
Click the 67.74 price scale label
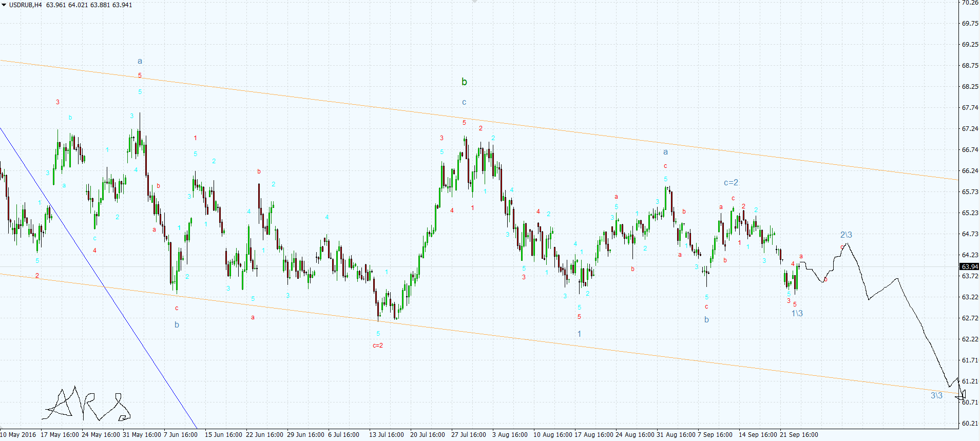click(x=970, y=107)
